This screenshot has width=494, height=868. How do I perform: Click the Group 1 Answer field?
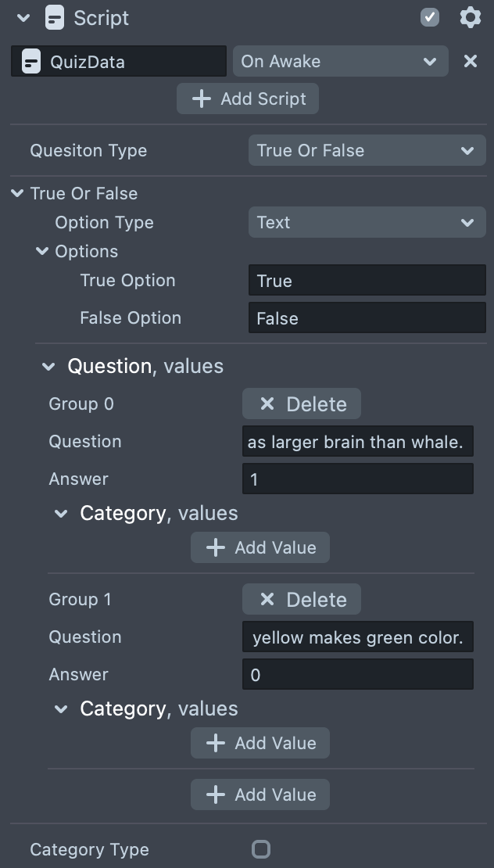click(x=357, y=674)
